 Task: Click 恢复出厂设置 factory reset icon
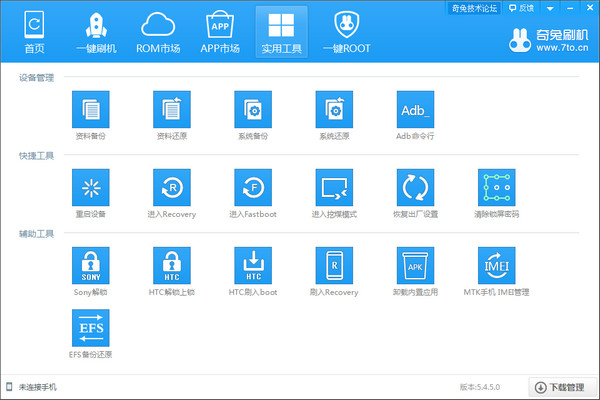415,187
